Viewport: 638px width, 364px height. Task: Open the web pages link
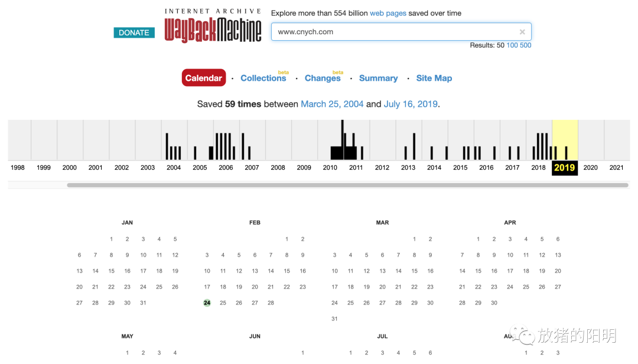[388, 13]
